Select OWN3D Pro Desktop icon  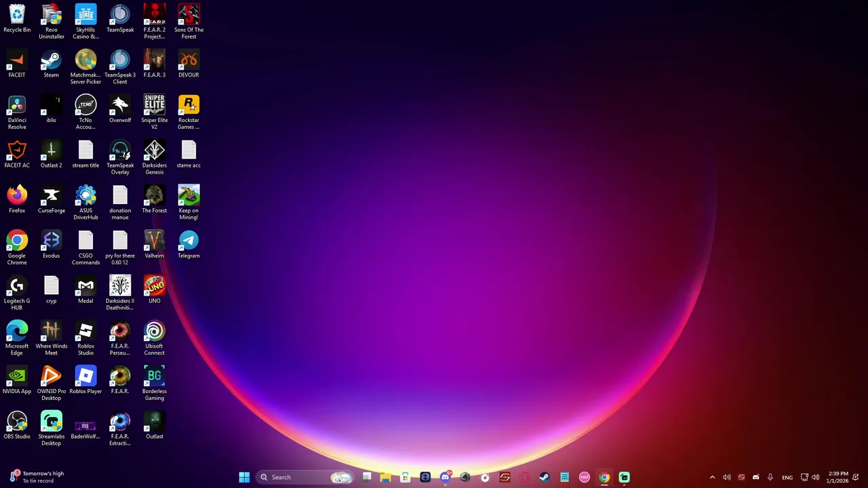[x=52, y=384]
